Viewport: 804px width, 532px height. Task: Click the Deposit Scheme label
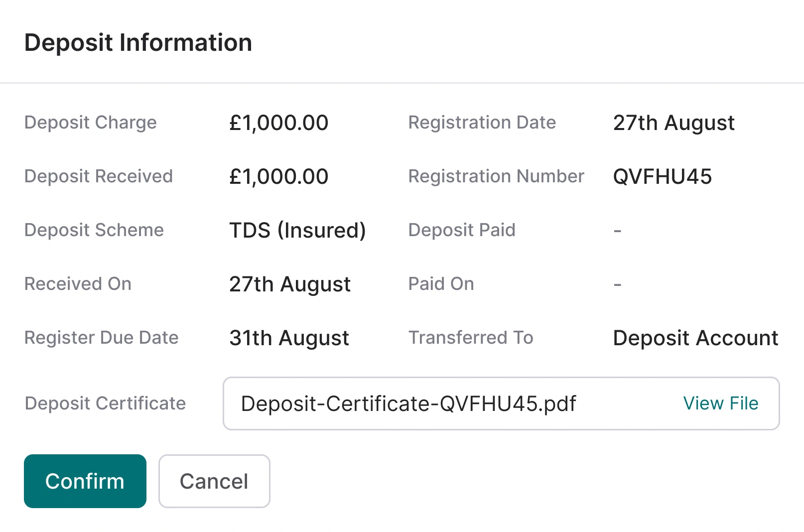click(94, 230)
